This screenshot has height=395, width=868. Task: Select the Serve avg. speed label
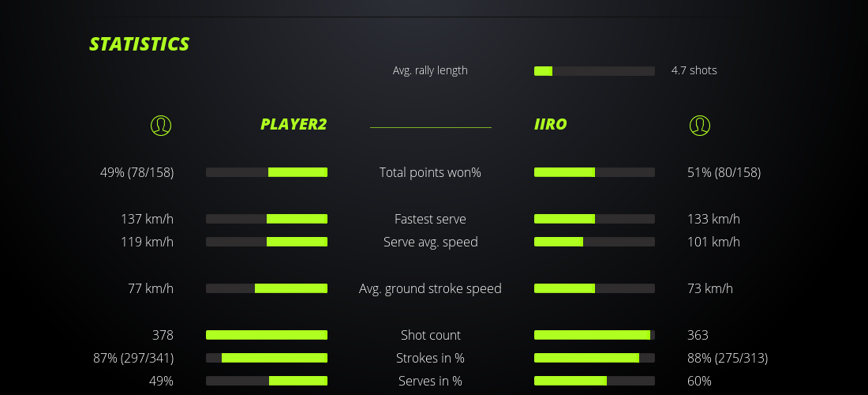[x=430, y=242]
